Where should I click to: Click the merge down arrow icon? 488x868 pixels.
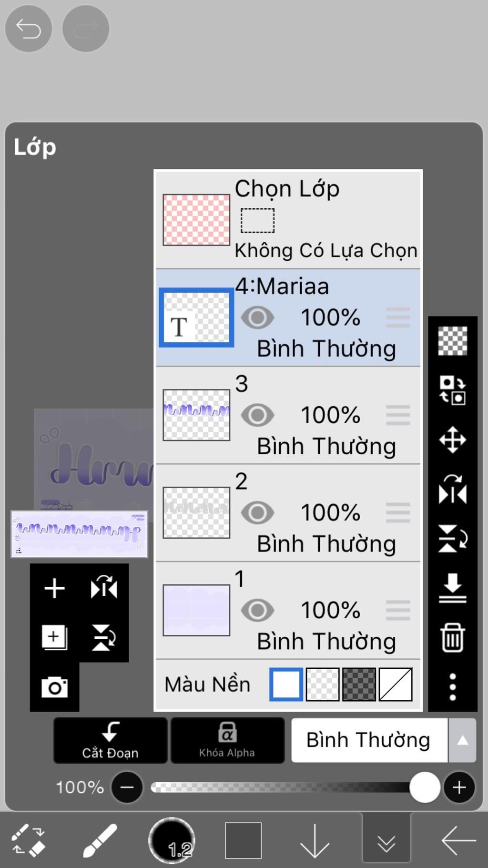point(452,588)
